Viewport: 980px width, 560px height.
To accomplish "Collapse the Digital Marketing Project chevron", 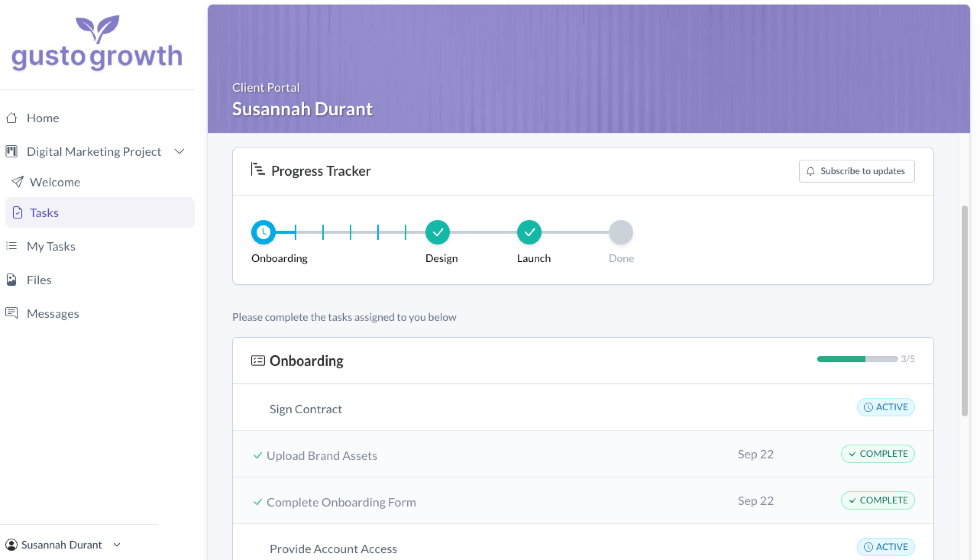I will point(179,151).
